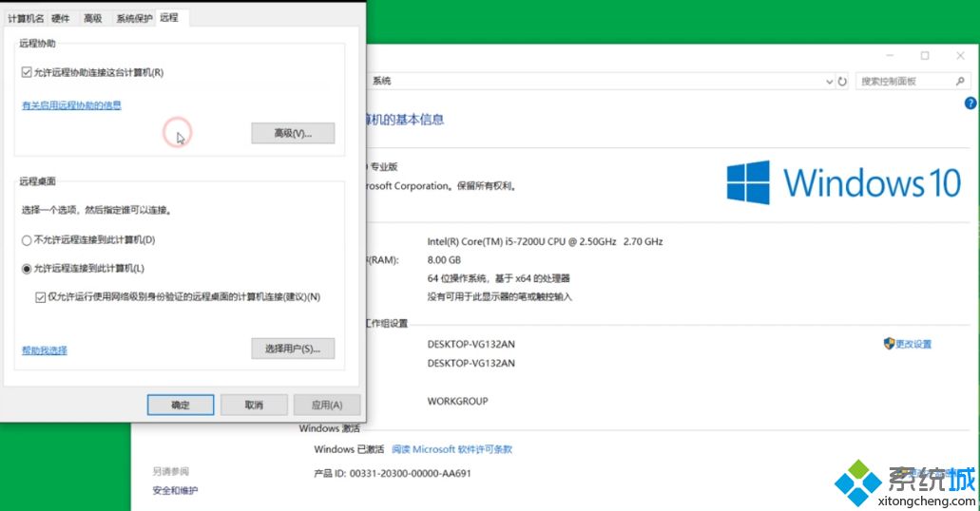This screenshot has width=980, height=511.
Task: Click the 系统 breadcrumb in address bar
Action: point(382,81)
